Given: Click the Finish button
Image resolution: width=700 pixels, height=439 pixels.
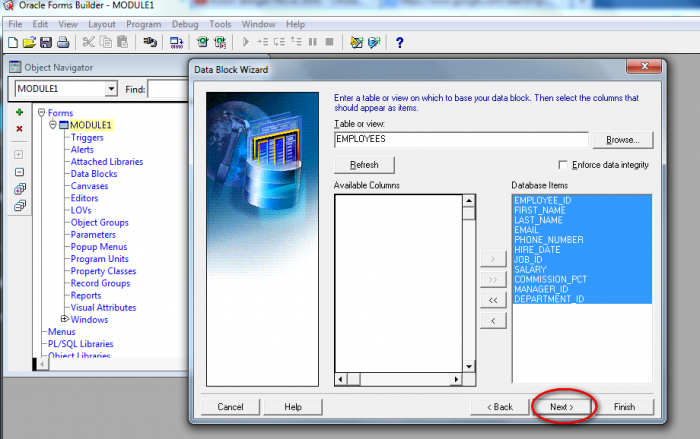Looking at the screenshot, I should tap(625, 407).
